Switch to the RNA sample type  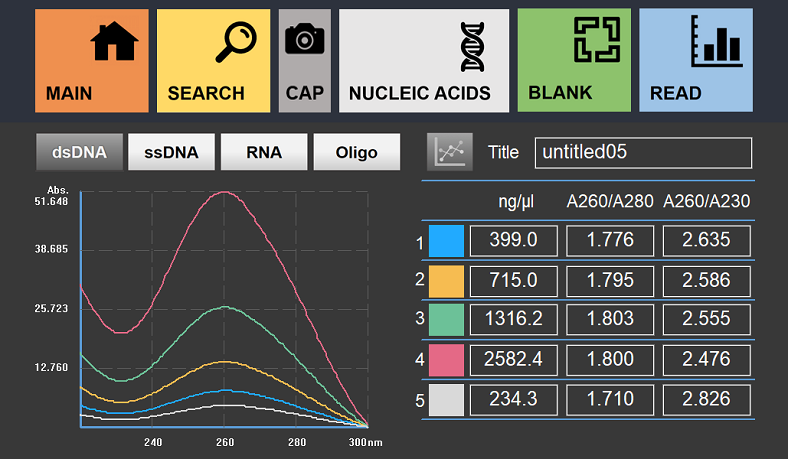[x=264, y=152]
